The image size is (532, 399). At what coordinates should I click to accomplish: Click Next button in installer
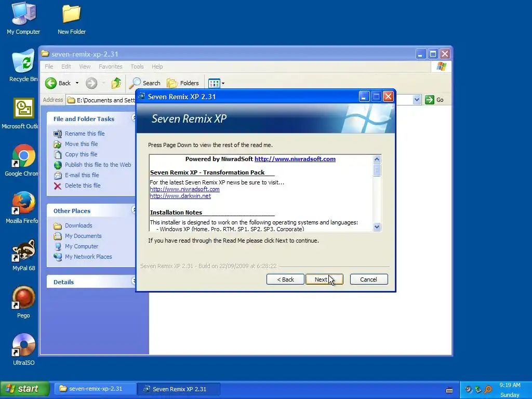[x=324, y=280]
